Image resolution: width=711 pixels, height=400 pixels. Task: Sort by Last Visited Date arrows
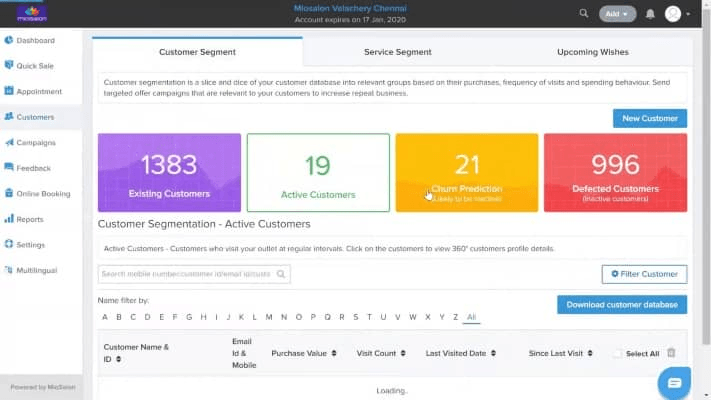[493, 353]
